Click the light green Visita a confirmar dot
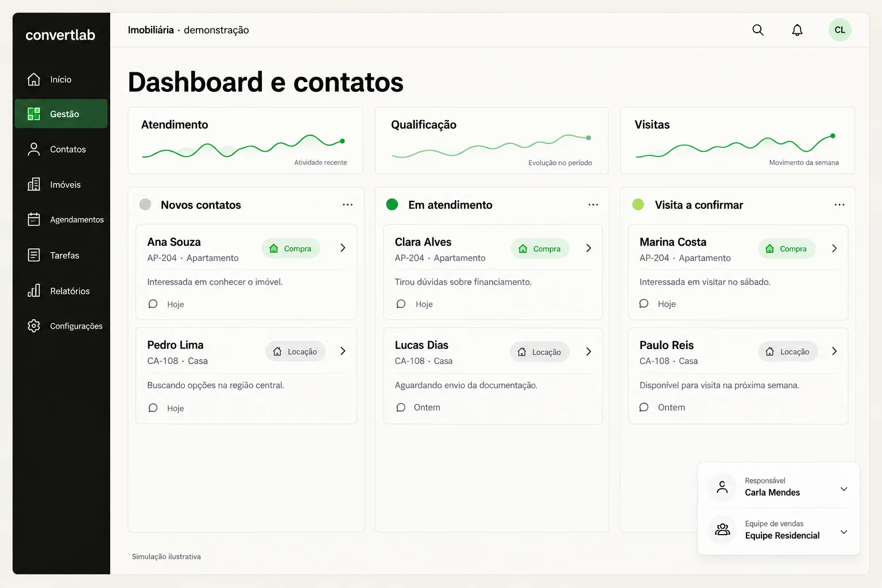882x588 pixels. (x=638, y=204)
